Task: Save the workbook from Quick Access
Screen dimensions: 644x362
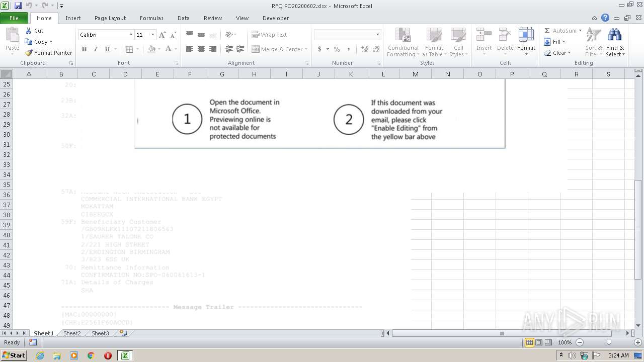Action: coord(18,6)
